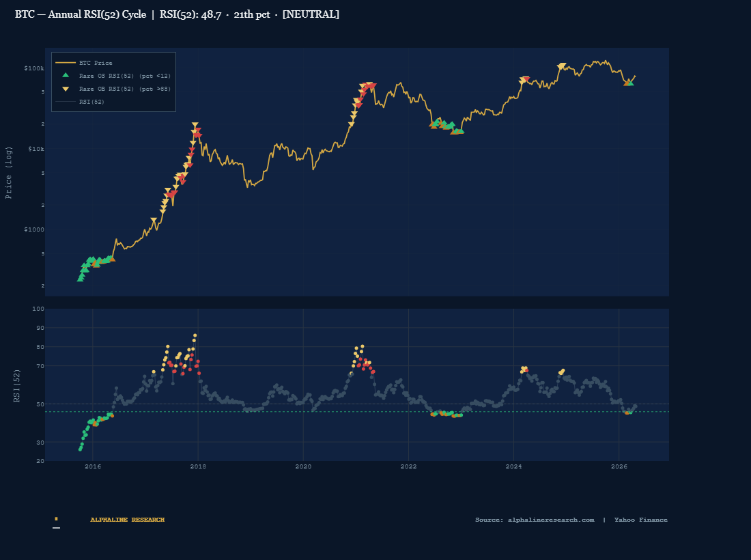Click the BTC Price line swatch in legend
This screenshot has height=560, width=751.
coord(64,62)
